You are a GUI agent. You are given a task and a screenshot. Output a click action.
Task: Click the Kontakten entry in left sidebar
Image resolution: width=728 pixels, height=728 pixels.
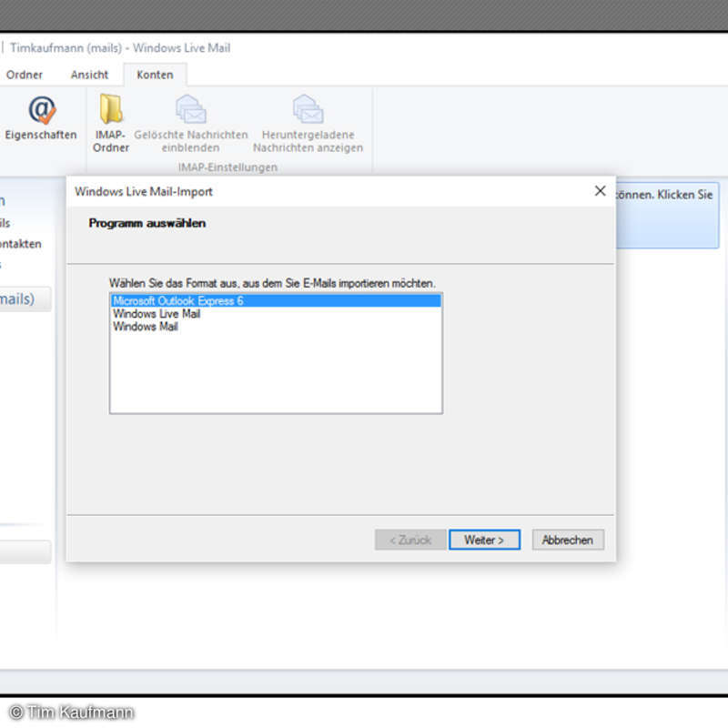[x=20, y=244]
